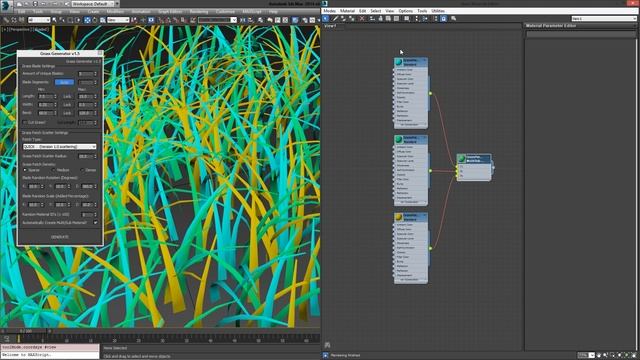Click Lay Out All icon in Slate
Viewport: 640px width, 360px height.
pyautogui.click(x=416, y=18)
